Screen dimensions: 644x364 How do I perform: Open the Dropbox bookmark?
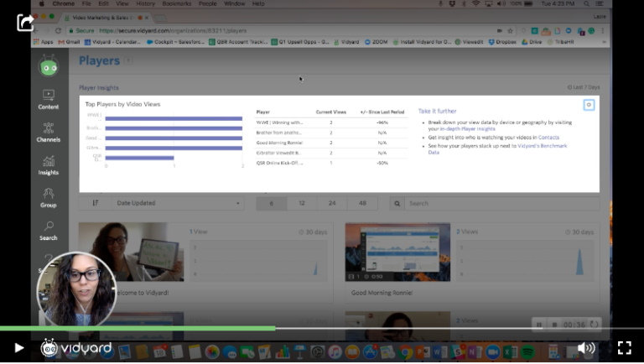502,42
